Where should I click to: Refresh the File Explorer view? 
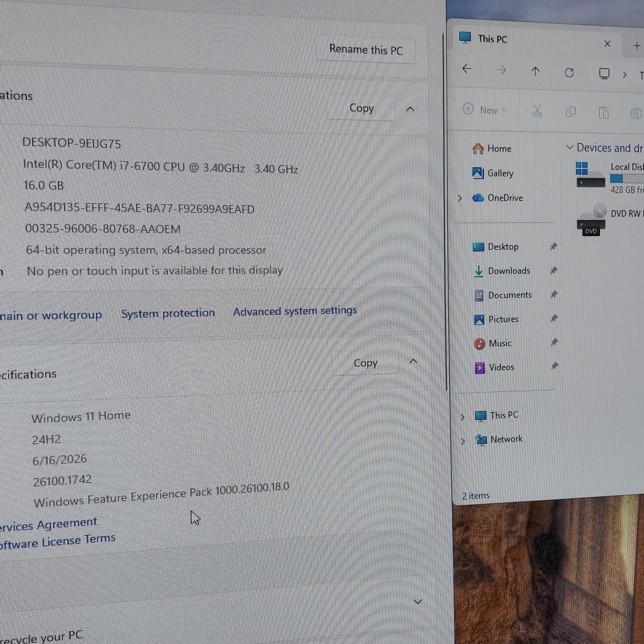(x=569, y=72)
